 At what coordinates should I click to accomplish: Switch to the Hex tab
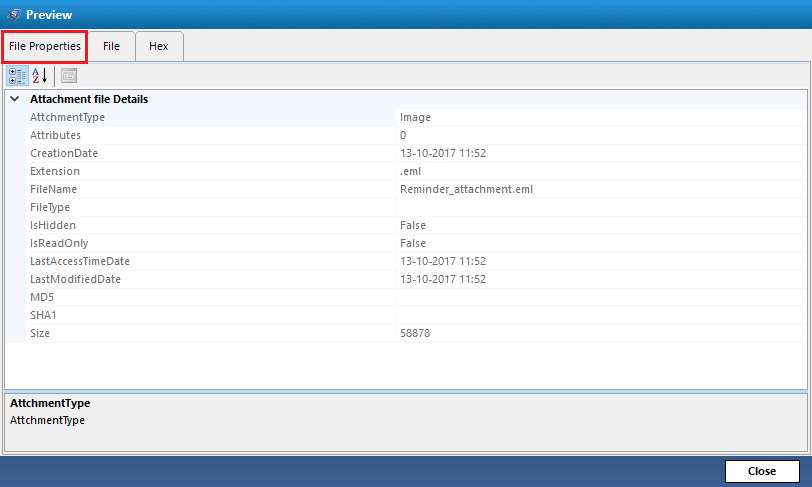(158, 46)
